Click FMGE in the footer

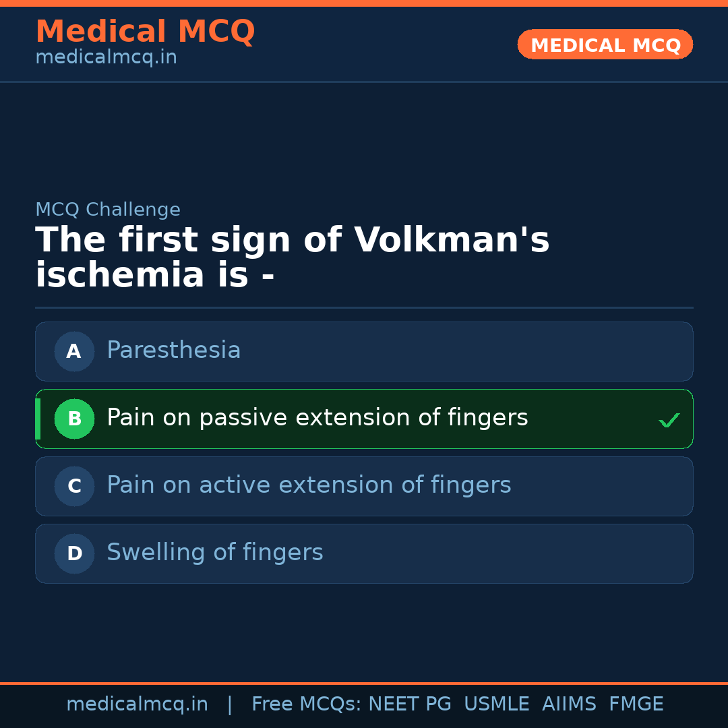(636, 704)
